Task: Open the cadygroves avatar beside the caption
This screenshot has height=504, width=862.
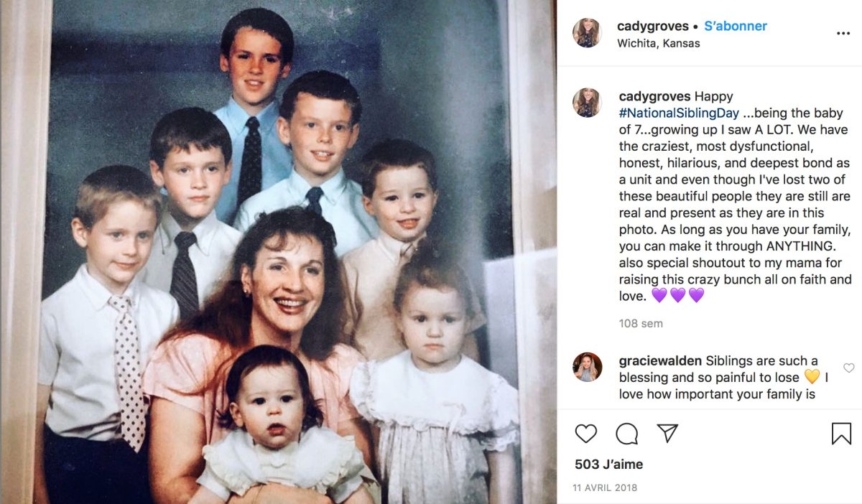Action: 587,103
